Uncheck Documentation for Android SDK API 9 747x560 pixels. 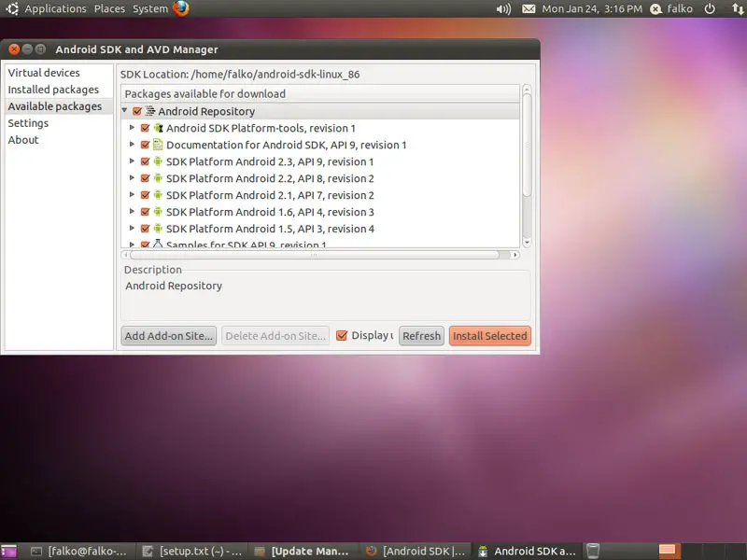pyautogui.click(x=146, y=145)
